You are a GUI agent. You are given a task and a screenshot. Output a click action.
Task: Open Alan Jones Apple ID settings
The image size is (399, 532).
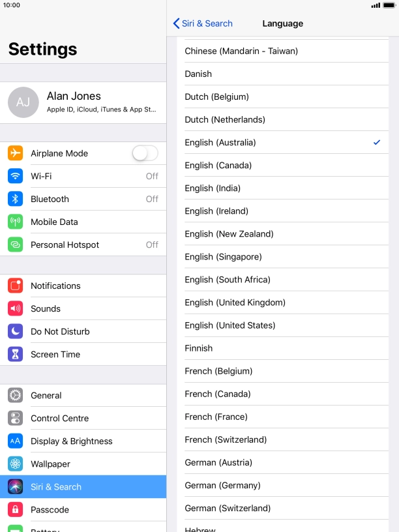point(83,102)
